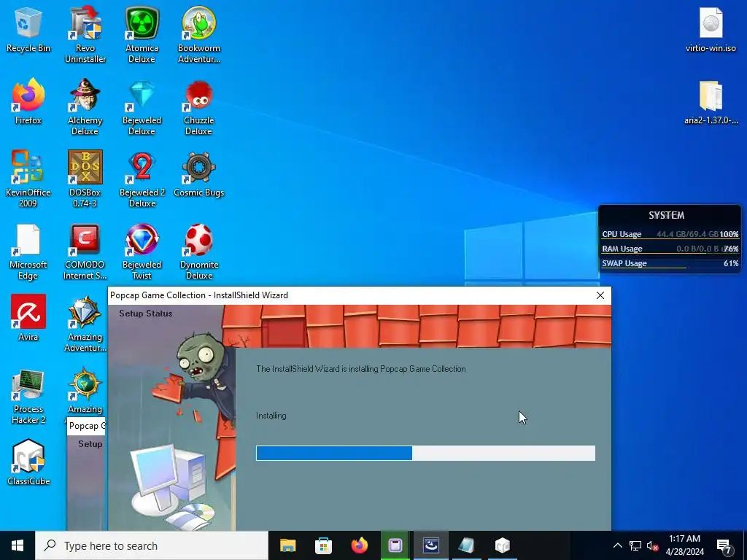Select the Bookworm Adventures shortcut
The width and height of the screenshot is (747, 560).
click(199, 35)
